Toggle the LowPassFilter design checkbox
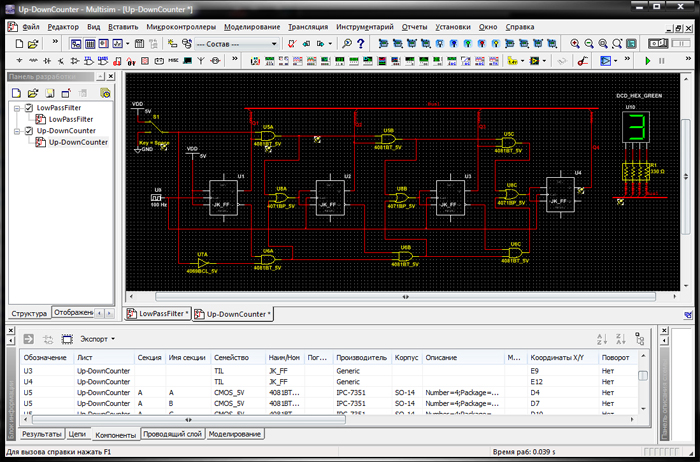The width and height of the screenshot is (700, 462). [29, 108]
